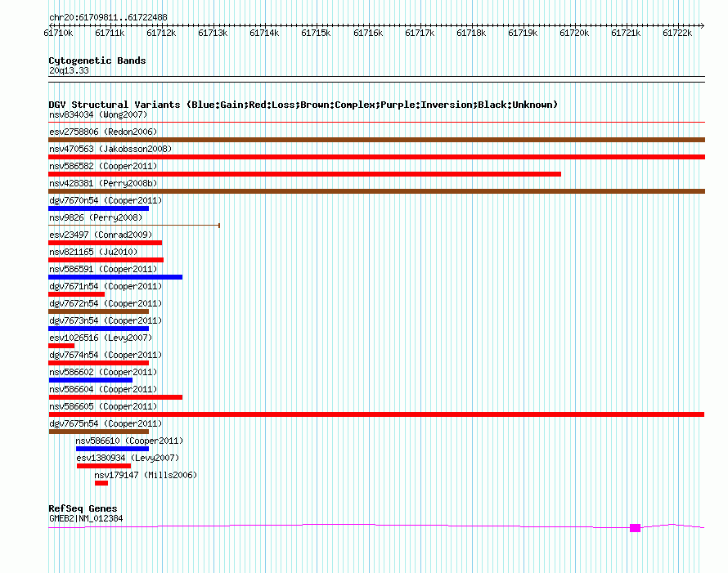
Task: Select nsv586605 (Cooper2011) label
Action: (103, 406)
